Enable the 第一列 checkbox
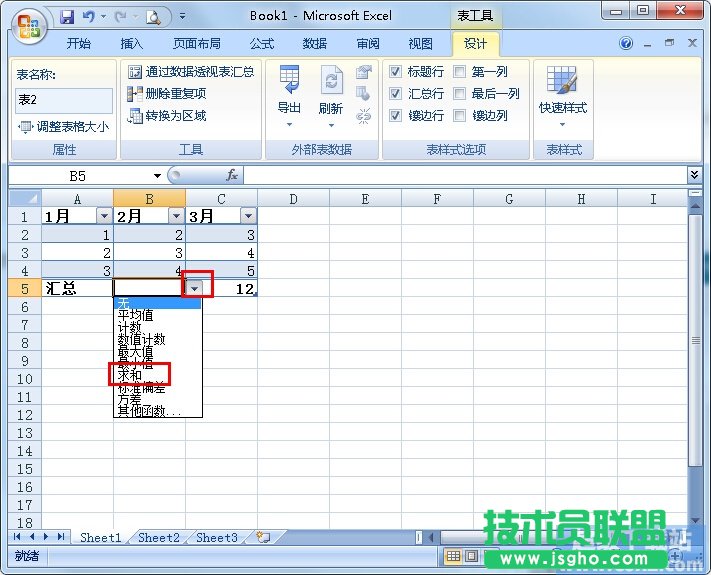This screenshot has height=575, width=711. 460,72
